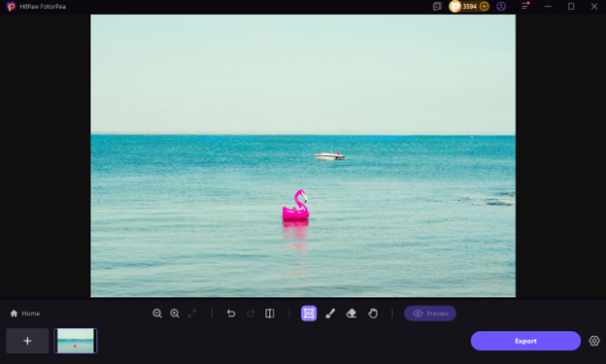Export the edited image

pos(525,341)
